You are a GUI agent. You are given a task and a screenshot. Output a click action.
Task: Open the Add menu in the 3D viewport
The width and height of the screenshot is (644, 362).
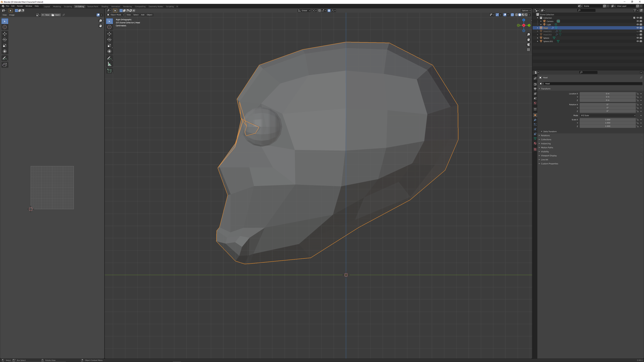143,15
